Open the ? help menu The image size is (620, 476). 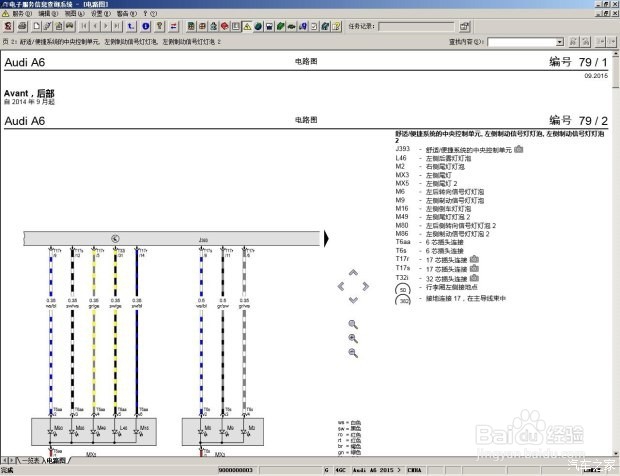click(150, 13)
